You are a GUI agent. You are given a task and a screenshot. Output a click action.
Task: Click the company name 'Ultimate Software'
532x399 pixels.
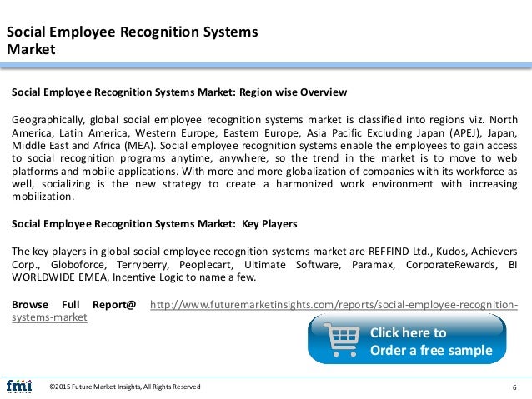[293, 264]
